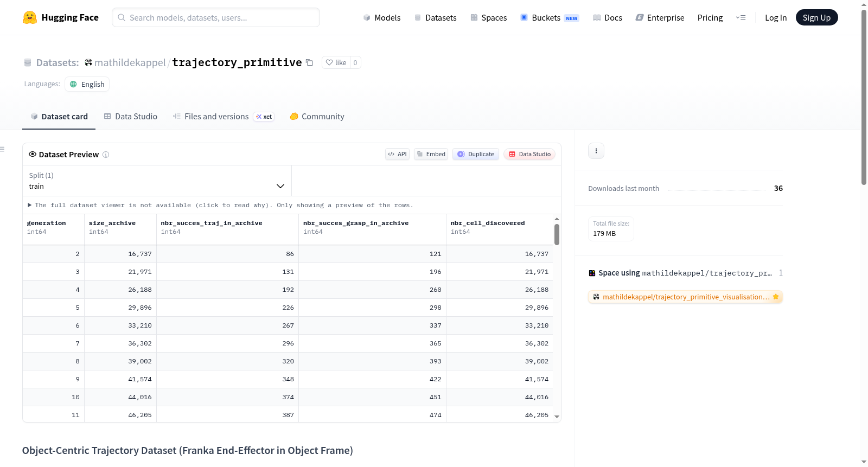Open the Models page

pos(382,17)
